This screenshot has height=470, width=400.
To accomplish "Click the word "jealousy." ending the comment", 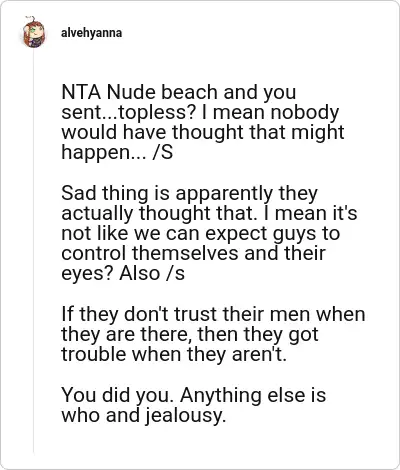I will coord(184,416).
